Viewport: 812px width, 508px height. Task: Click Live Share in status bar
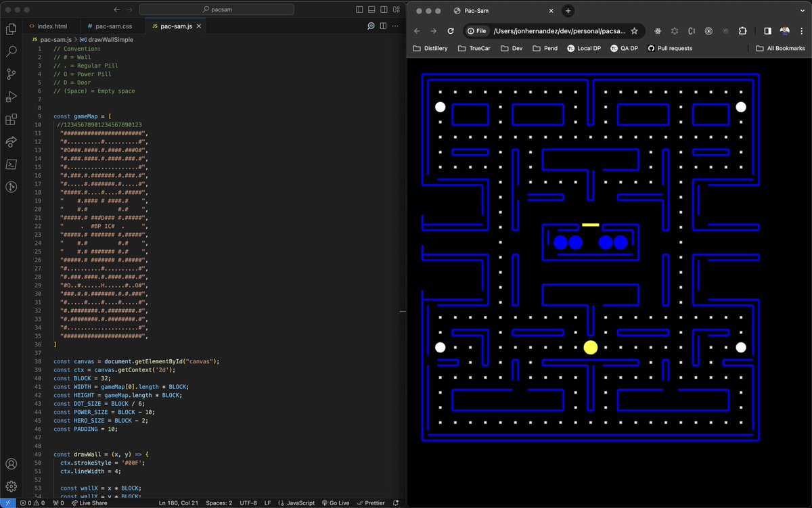coord(89,503)
